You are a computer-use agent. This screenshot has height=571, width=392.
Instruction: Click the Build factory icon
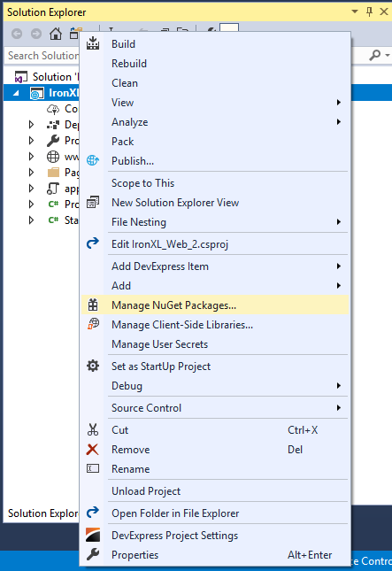click(93, 43)
